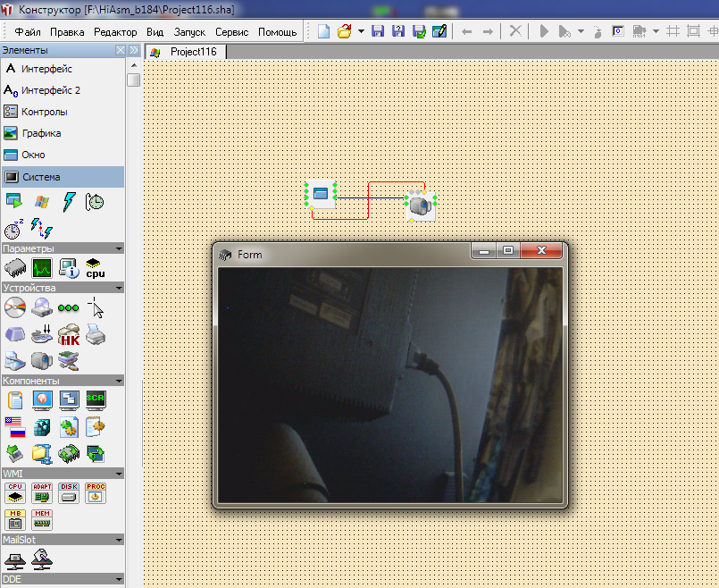Select the WMI DISK element icon
Screen dimensions: 719x588
pyautogui.click(x=69, y=492)
